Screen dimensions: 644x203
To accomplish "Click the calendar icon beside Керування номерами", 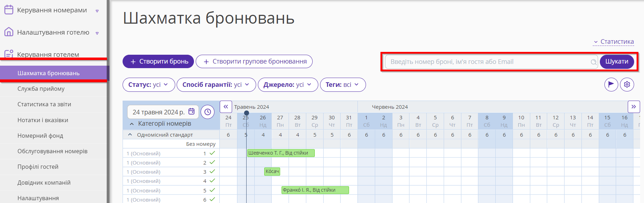I will 9,10.
